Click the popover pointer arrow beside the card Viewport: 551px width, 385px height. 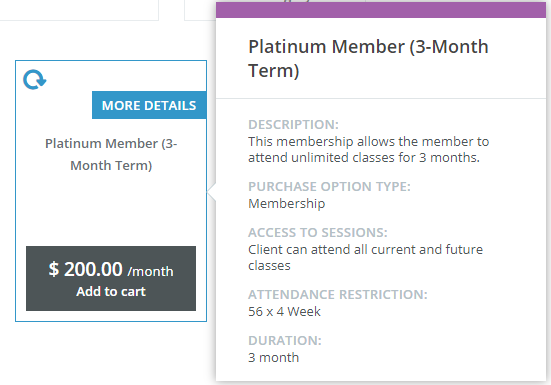pyautogui.click(x=212, y=192)
